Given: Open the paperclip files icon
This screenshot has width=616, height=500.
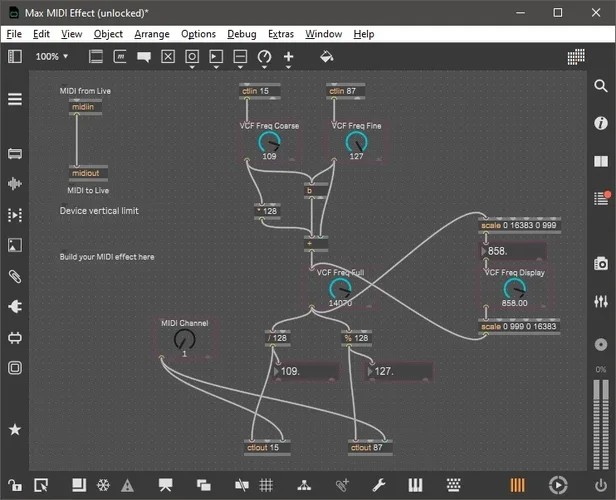Looking at the screenshot, I should pyautogui.click(x=15, y=276).
